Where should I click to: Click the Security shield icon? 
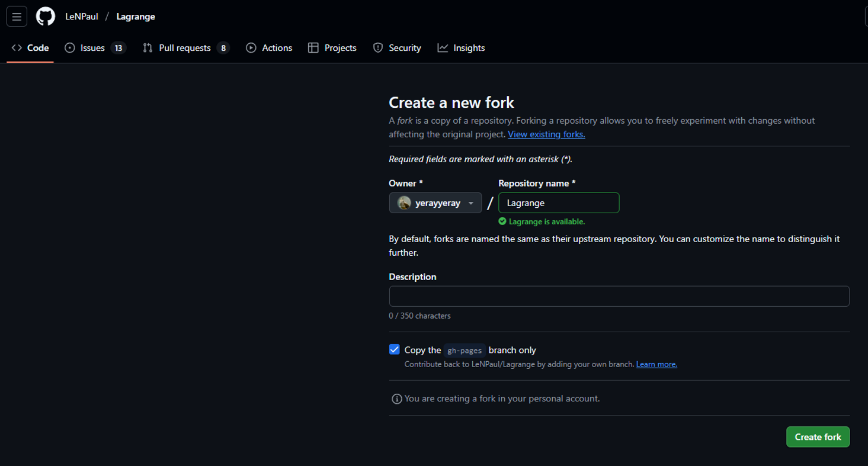coord(377,47)
